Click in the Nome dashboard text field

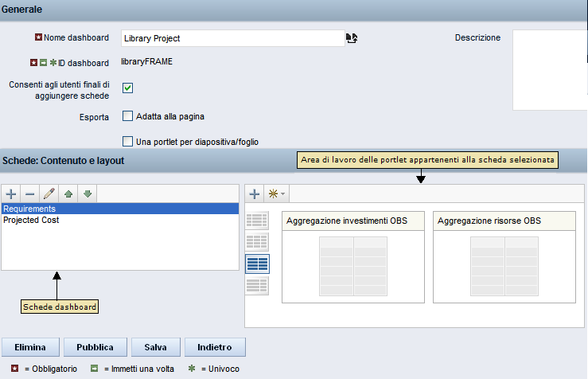[233, 38]
